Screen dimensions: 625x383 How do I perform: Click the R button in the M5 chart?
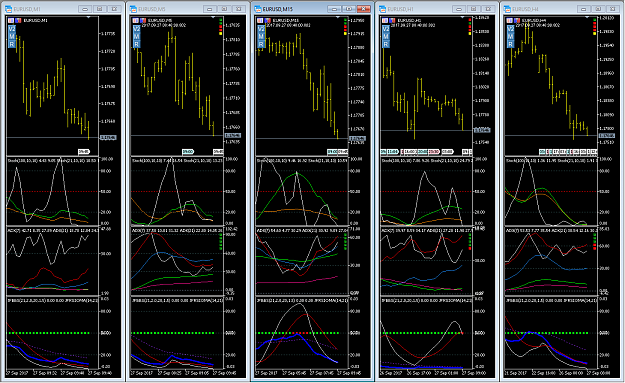pos(136,44)
